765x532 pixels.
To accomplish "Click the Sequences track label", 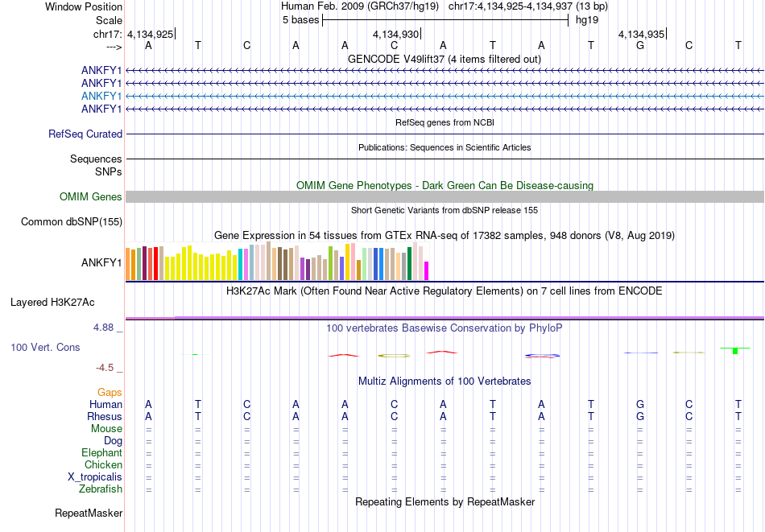I will pos(96,159).
